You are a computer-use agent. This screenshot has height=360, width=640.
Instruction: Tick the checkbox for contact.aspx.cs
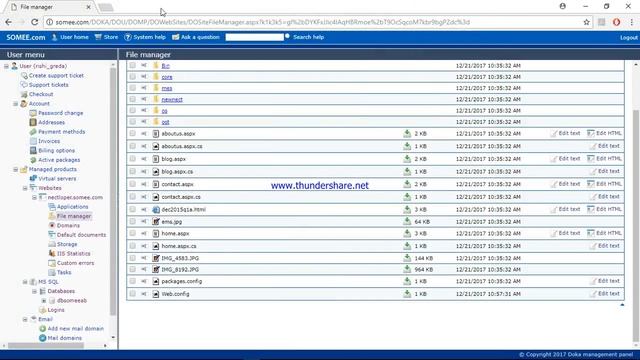coord(132,197)
